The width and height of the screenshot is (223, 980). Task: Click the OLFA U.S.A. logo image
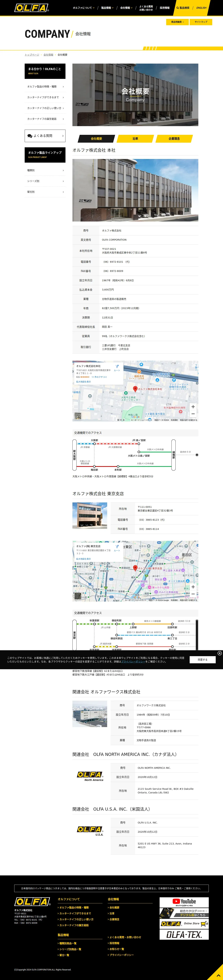pos(90,831)
